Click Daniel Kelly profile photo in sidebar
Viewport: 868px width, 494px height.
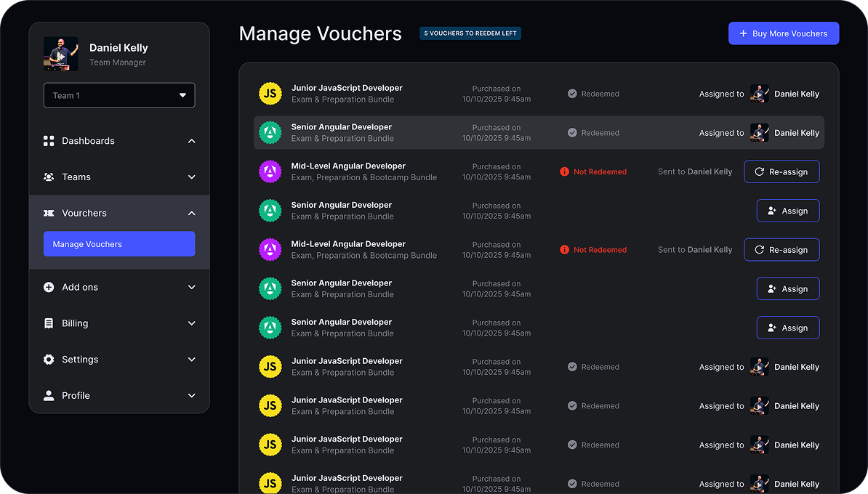coord(61,54)
